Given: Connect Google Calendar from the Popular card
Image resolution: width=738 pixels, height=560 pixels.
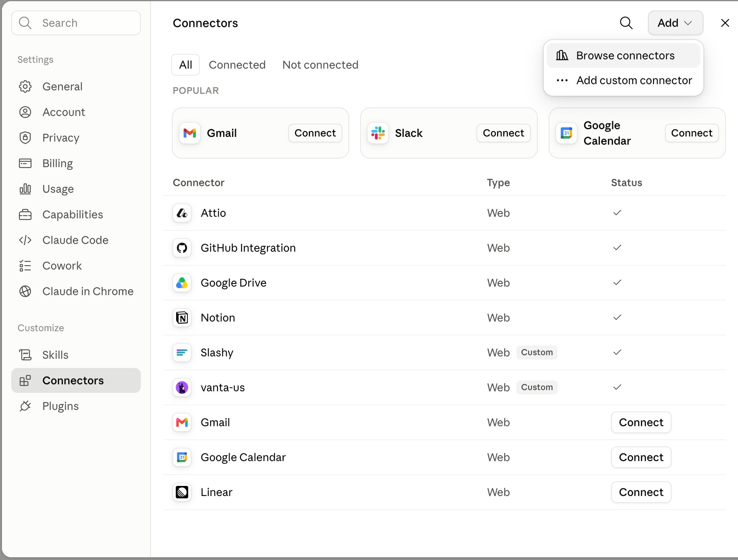Looking at the screenshot, I should (x=692, y=133).
